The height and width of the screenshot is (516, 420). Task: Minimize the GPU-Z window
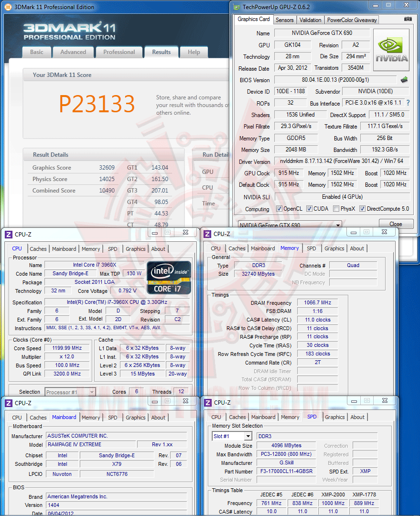click(x=375, y=5)
